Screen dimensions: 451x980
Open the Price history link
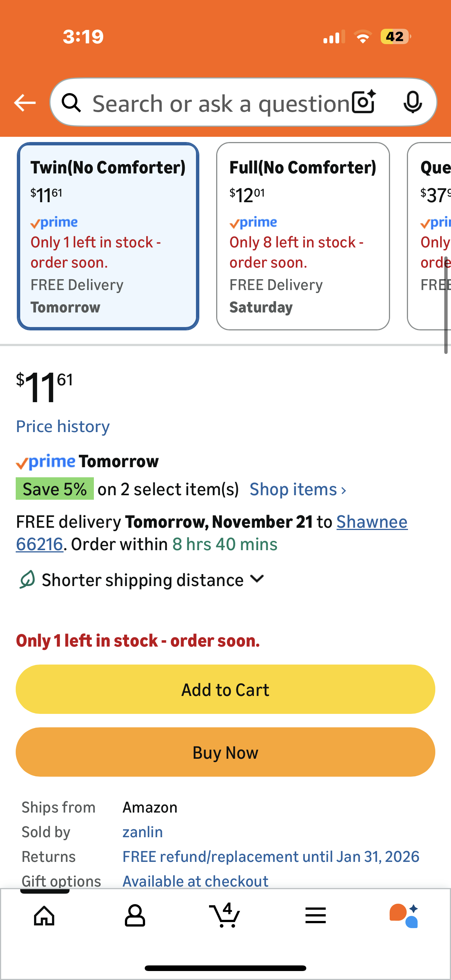click(x=63, y=426)
